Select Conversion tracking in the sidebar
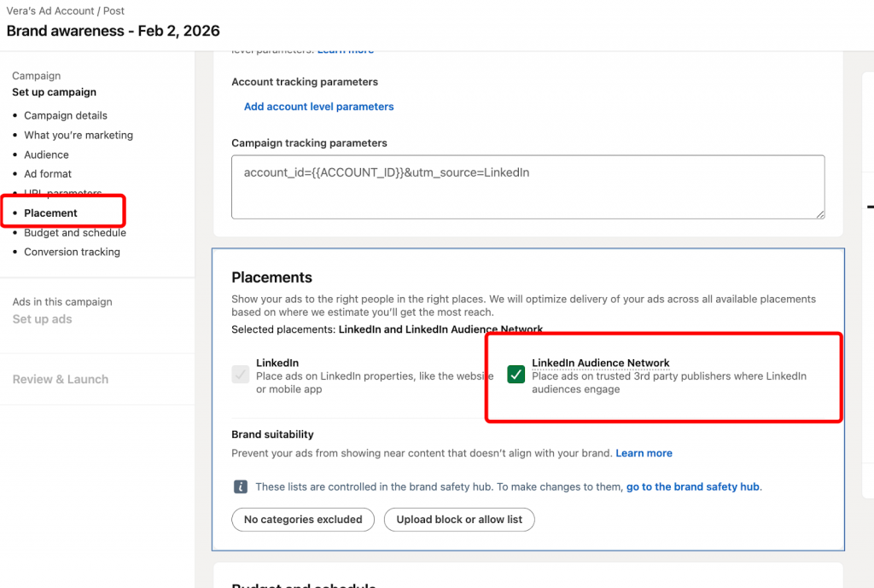This screenshot has width=874, height=588. pyautogui.click(x=72, y=252)
